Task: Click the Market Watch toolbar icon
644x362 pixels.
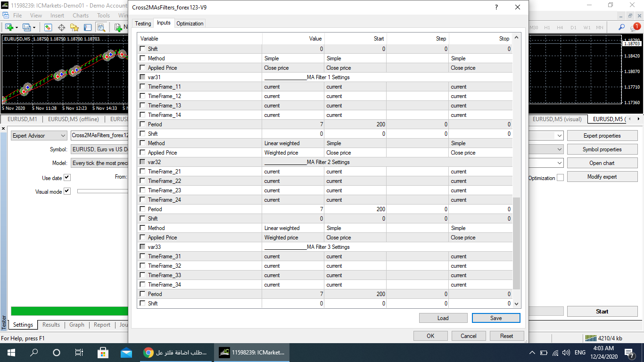Action: [x=48, y=27]
